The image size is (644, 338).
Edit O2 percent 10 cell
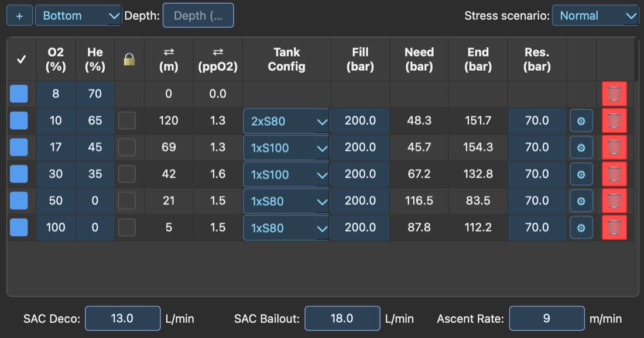(56, 120)
